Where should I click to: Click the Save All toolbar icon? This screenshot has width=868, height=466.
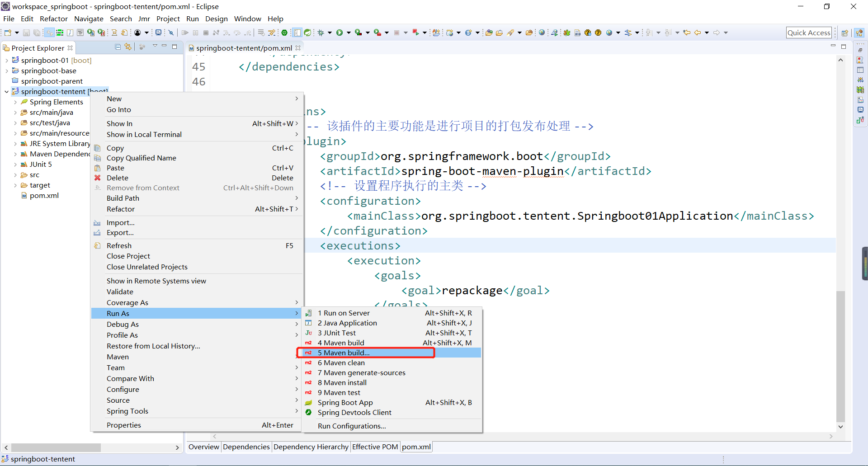click(x=37, y=33)
